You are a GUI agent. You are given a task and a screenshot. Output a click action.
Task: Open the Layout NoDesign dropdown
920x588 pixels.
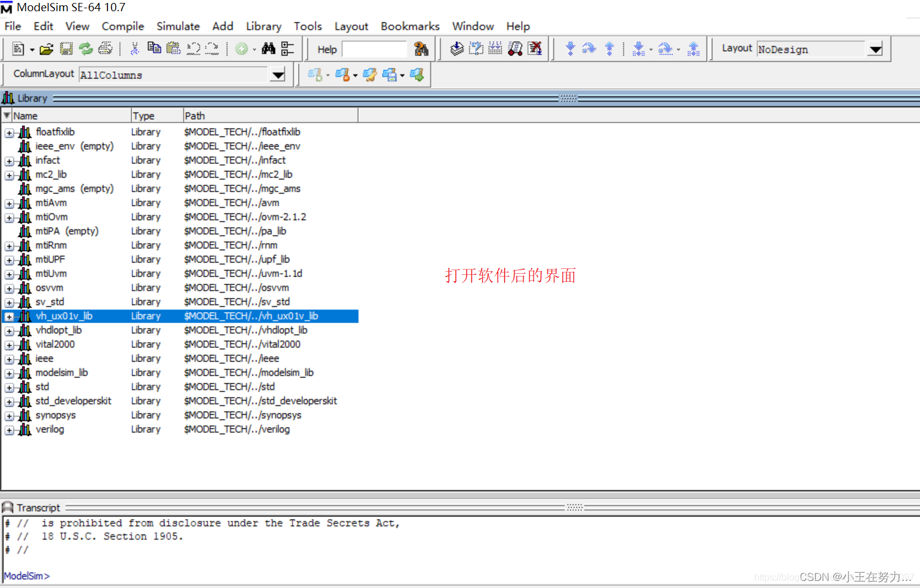tap(875, 49)
